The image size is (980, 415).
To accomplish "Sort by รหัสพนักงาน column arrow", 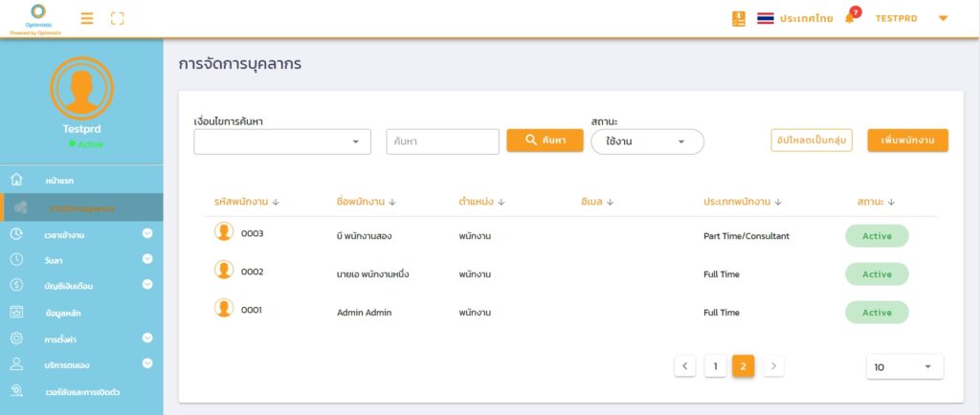I will pyautogui.click(x=276, y=202).
